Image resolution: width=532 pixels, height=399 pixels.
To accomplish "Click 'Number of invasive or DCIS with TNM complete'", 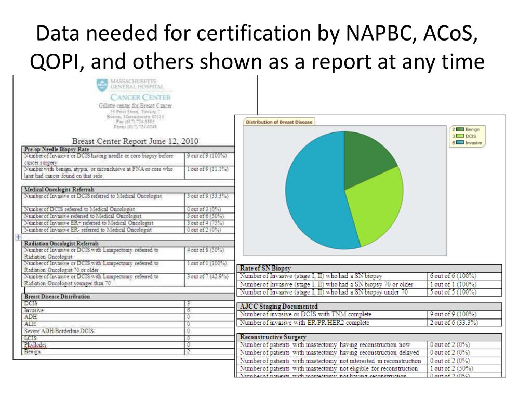I will click(305, 314).
